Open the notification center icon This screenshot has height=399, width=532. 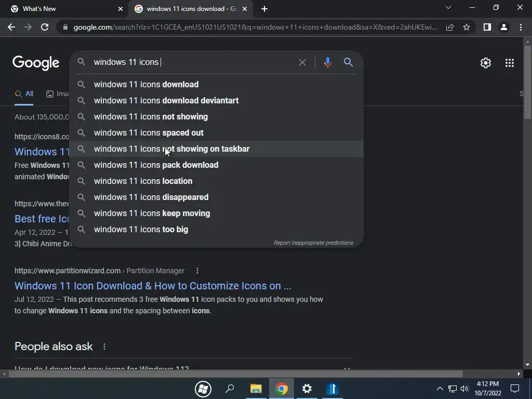pyautogui.click(x=515, y=389)
